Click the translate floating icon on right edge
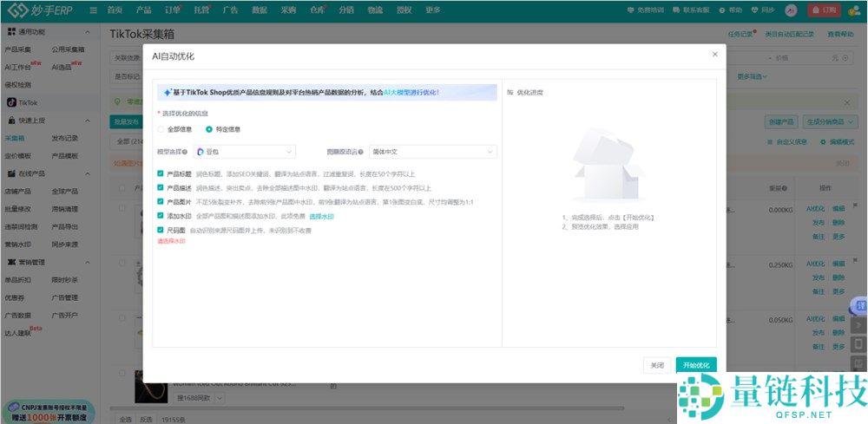This screenshot has height=424, width=868. [859, 305]
